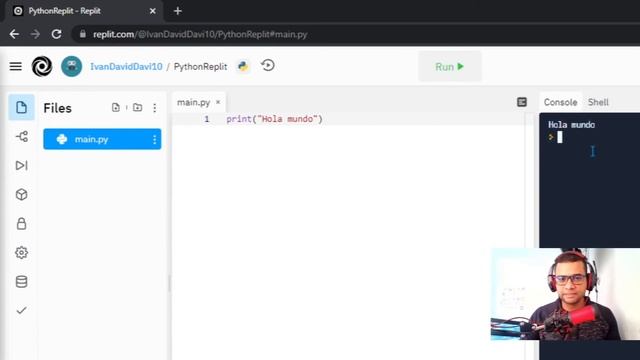Open a new browser tab
The height and width of the screenshot is (360, 640).
tap(178, 11)
